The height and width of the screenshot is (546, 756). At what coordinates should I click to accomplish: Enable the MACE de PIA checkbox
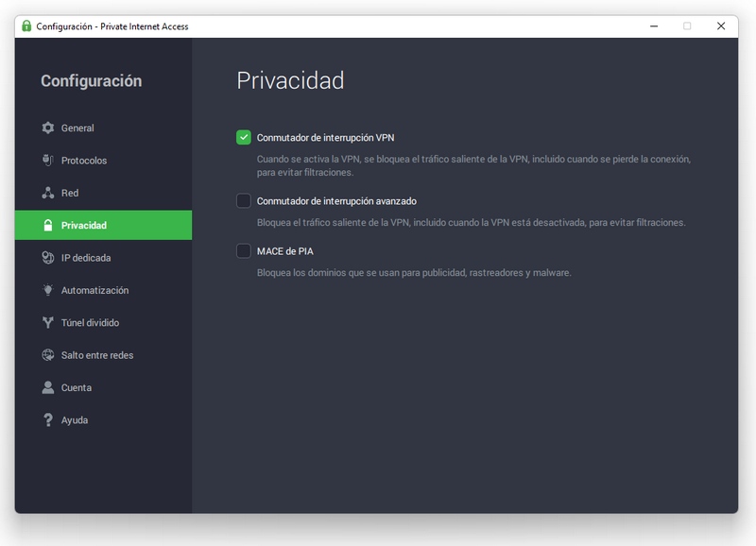tap(244, 251)
